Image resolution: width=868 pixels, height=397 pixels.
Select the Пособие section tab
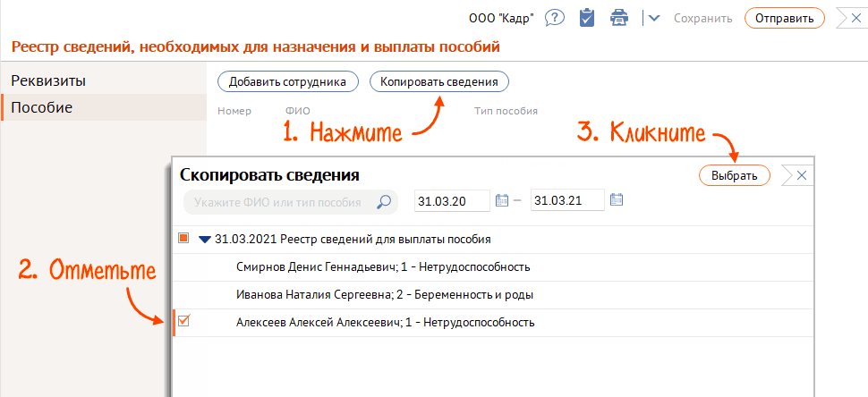point(42,107)
